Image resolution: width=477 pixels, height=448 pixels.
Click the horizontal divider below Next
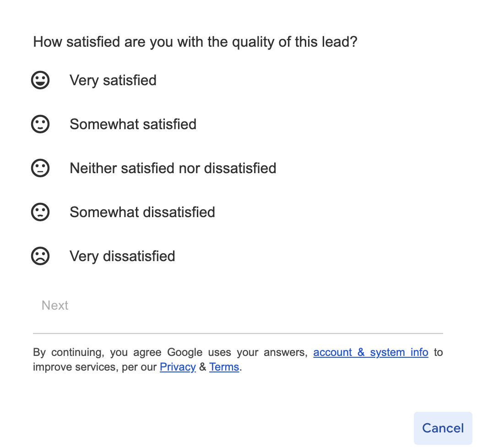(x=238, y=333)
